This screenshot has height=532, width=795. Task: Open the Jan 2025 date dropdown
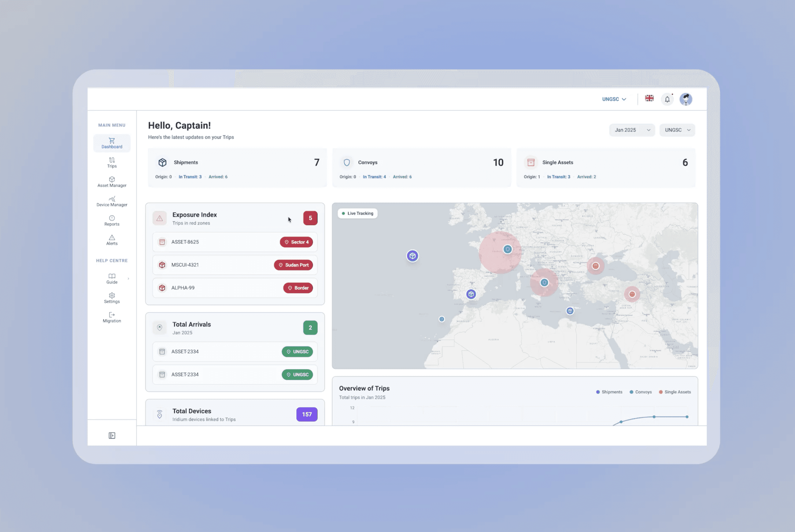point(632,130)
